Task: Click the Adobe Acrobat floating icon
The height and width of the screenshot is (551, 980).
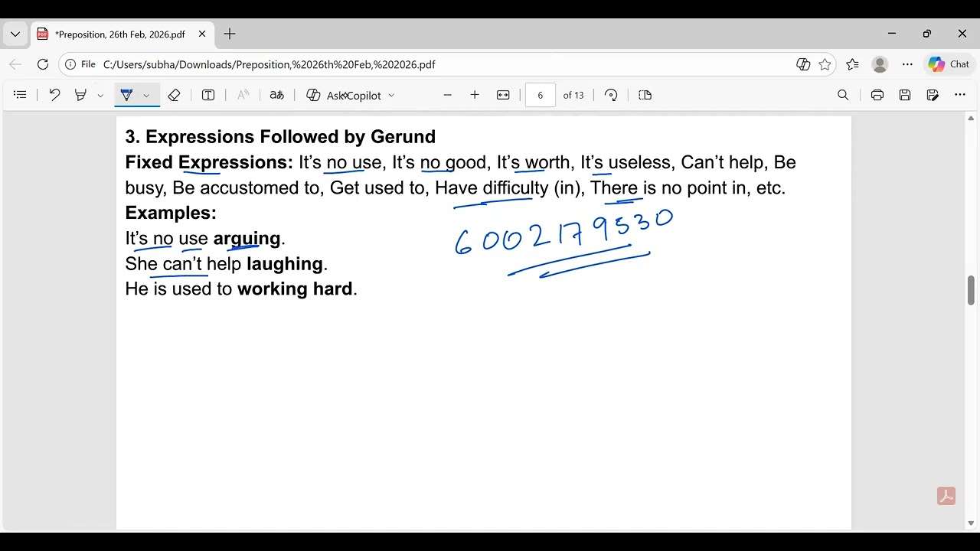Action: (946, 497)
